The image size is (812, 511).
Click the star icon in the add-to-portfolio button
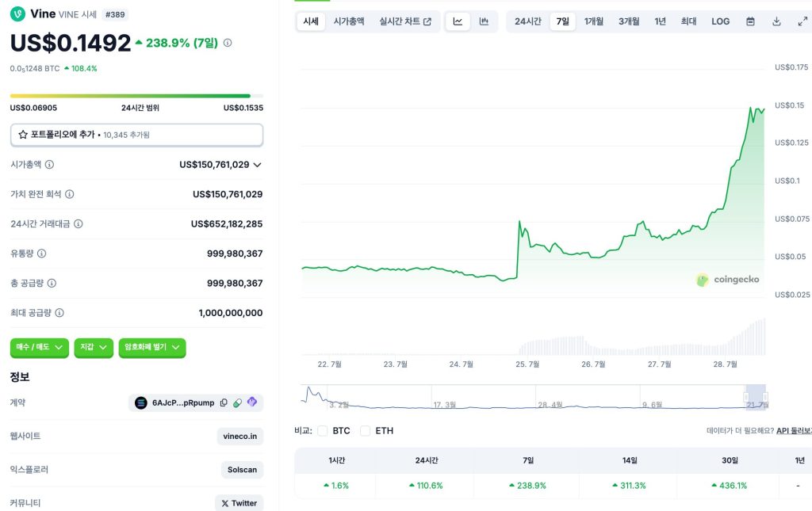[x=23, y=135]
